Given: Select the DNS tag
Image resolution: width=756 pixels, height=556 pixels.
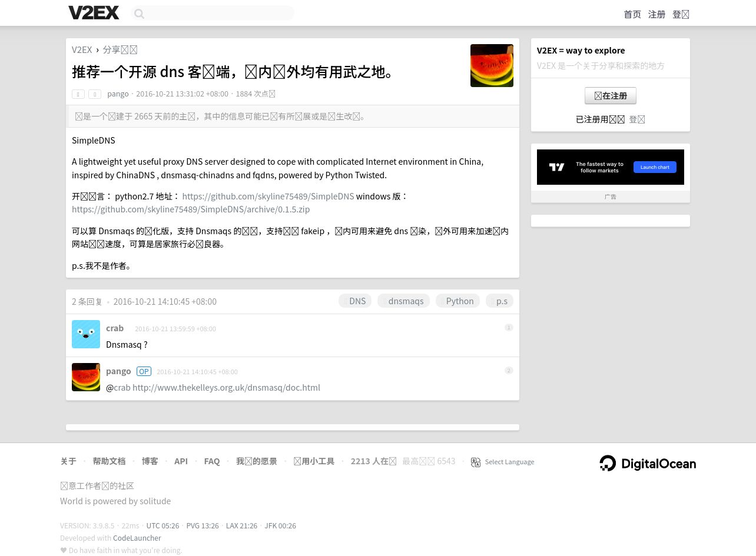Looking at the screenshot, I should click(x=355, y=301).
